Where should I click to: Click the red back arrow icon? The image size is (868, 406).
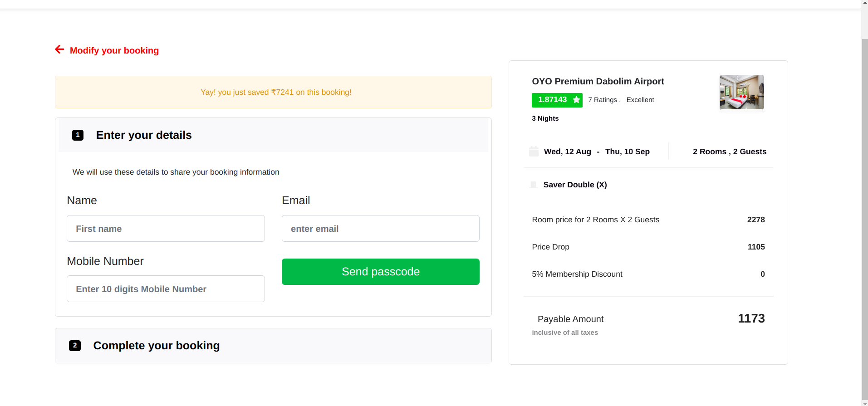click(x=59, y=49)
